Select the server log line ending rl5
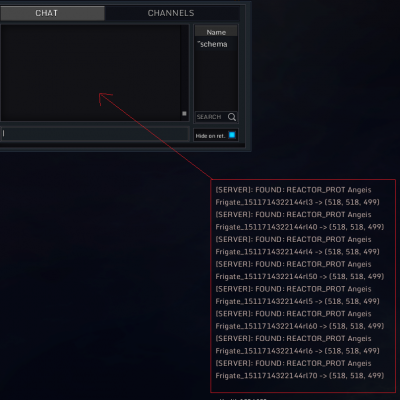Screen dimensions: 400x400 point(297,295)
